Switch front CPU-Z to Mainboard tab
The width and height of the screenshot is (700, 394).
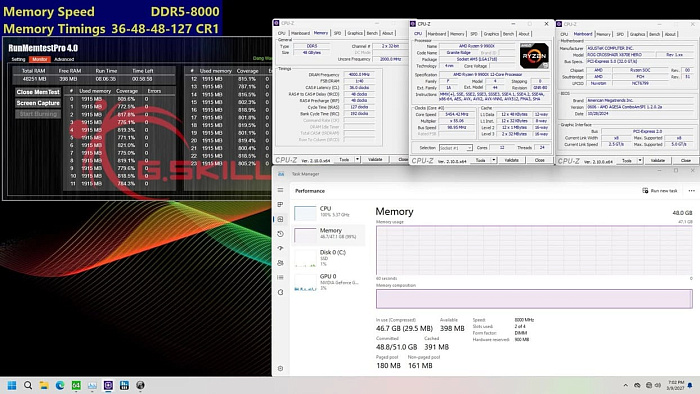[x=437, y=34]
